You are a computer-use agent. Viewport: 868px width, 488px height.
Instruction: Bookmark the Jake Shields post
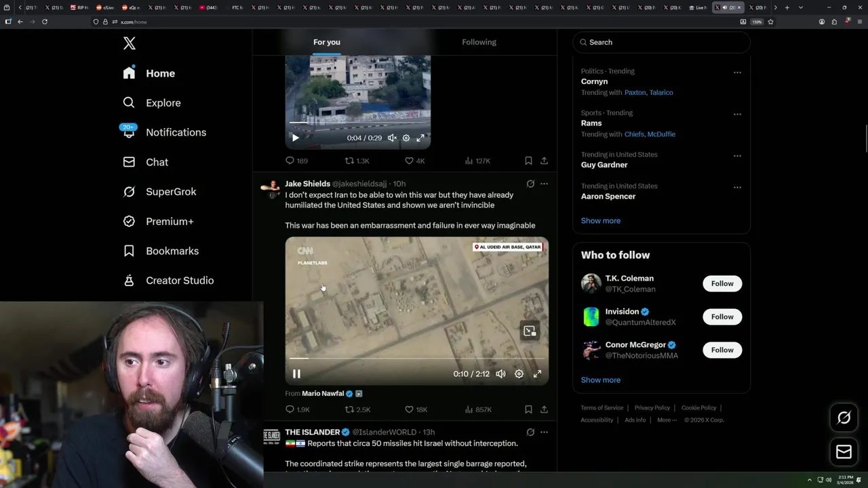528,409
